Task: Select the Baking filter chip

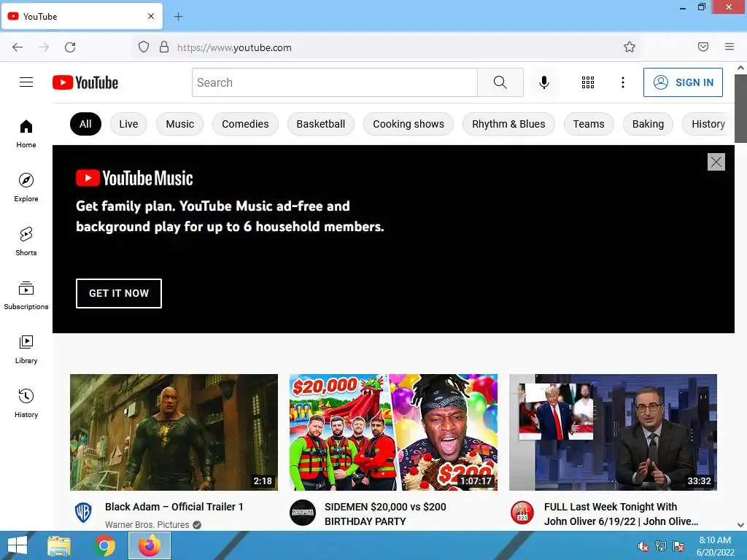Action: tap(648, 124)
